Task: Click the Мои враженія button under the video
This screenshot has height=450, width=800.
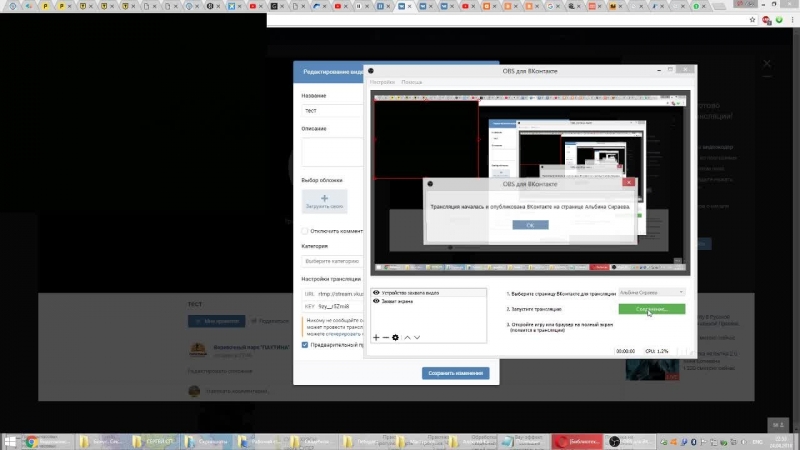Action: point(216,321)
